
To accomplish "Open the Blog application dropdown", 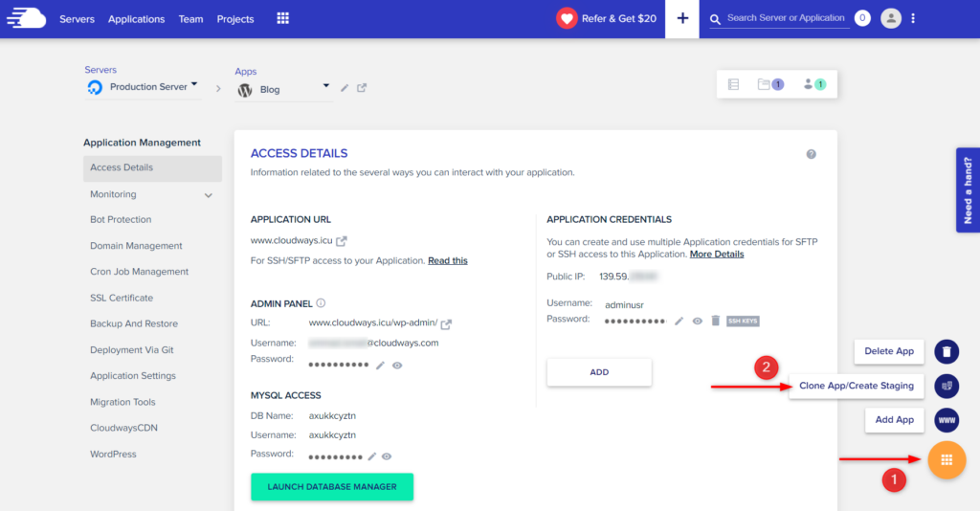I will (x=325, y=85).
